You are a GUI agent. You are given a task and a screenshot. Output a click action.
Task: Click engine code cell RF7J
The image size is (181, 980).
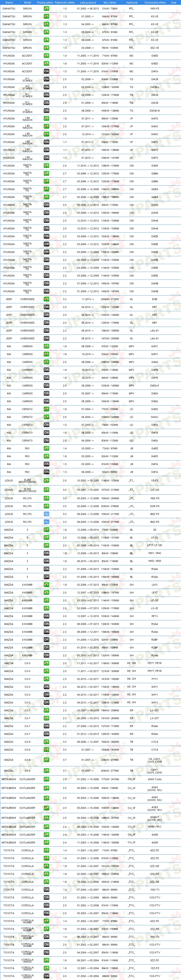[155, 616]
